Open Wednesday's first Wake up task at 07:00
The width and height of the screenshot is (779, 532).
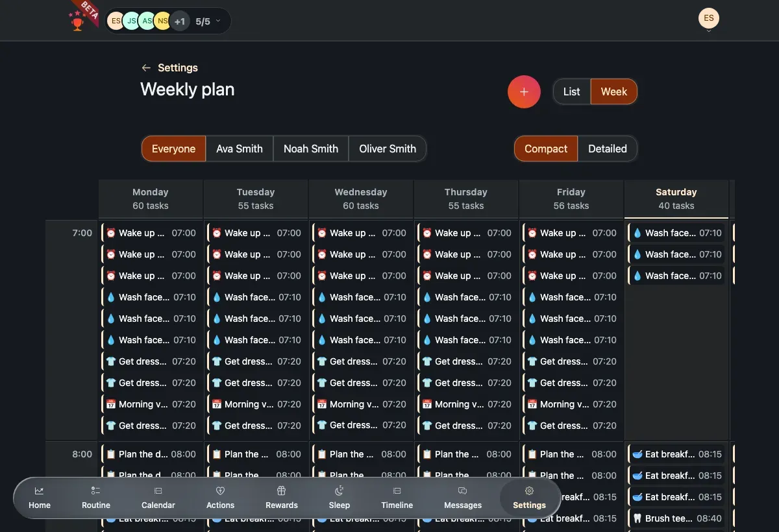(361, 233)
